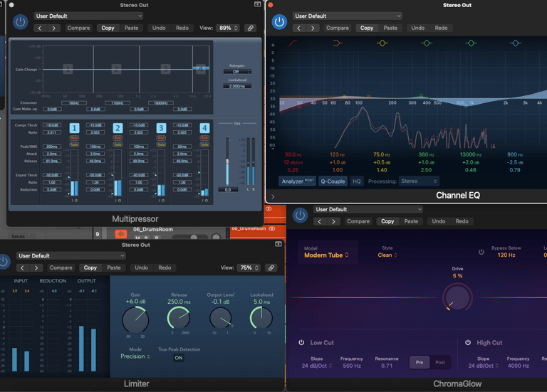
Task: Open the Channel EQ User Default preset dropdown
Action: coord(348,16)
